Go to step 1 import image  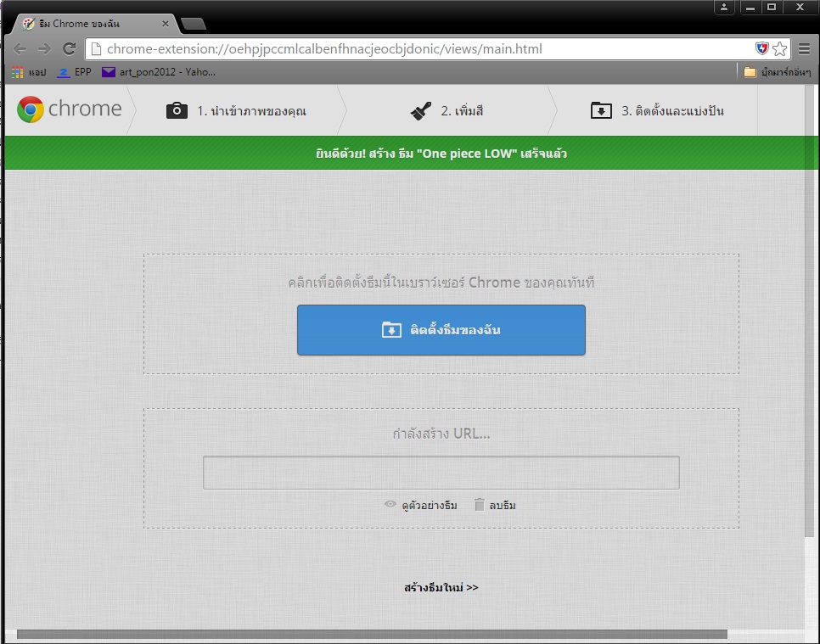[236, 111]
